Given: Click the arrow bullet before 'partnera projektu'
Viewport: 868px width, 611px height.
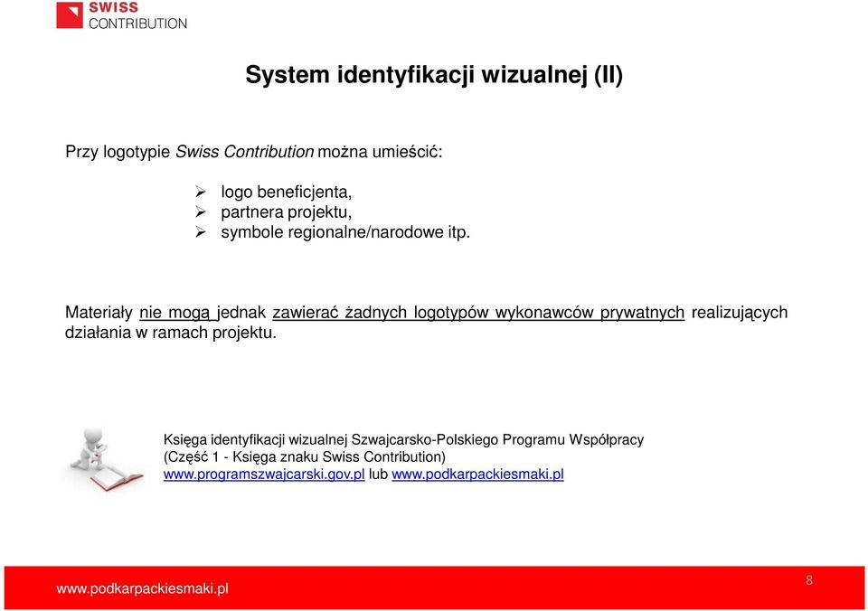Looking at the screenshot, I should pyautogui.click(x=201, y=212).
